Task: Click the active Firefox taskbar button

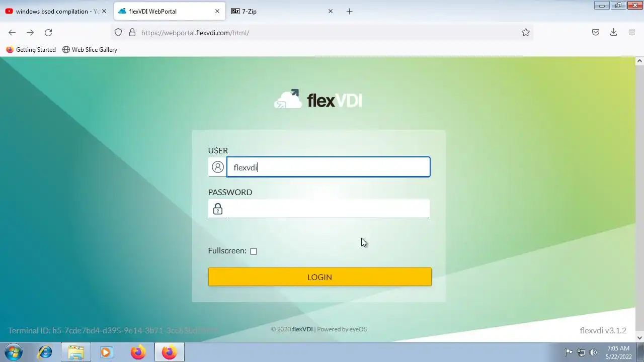Action: tap(169, 352)
